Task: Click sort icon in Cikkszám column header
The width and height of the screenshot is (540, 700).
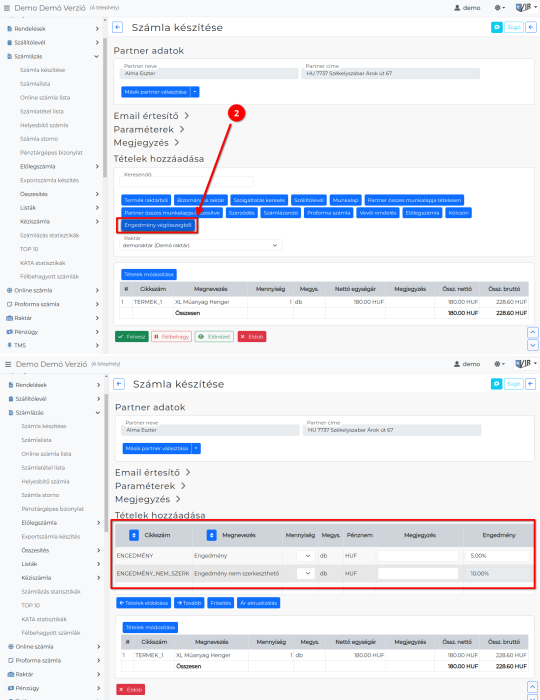Action: pos(134,535)
